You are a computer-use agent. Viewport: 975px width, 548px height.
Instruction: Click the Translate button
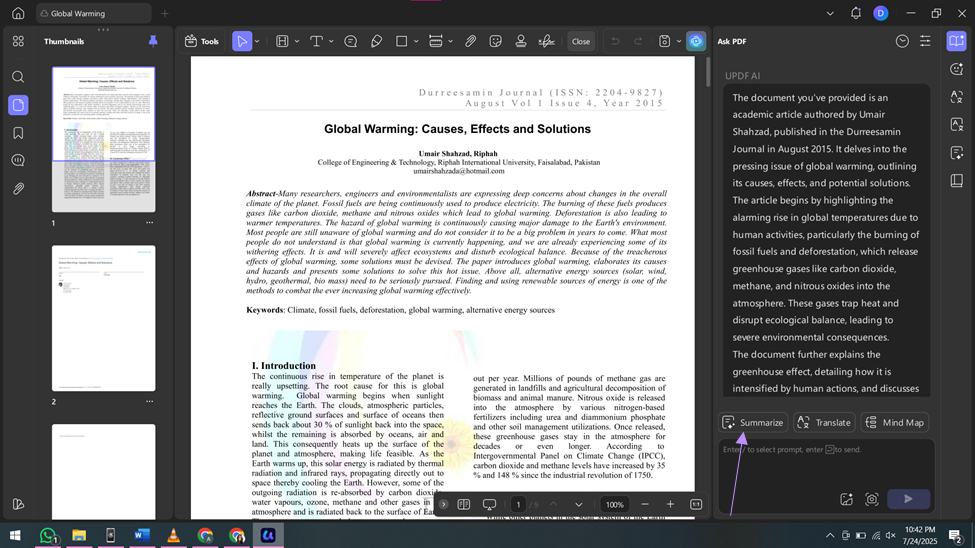pos(824,422)
